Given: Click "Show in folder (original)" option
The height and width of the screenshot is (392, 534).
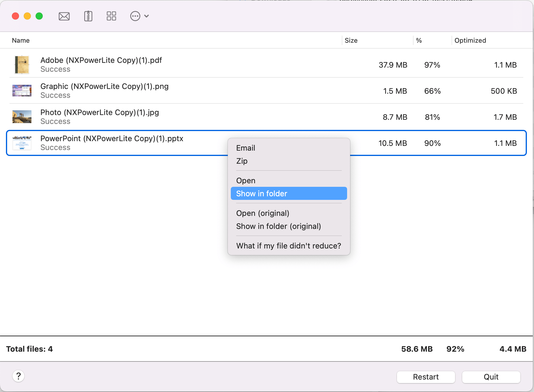Looking at the screenshot, I should (278, 226).
